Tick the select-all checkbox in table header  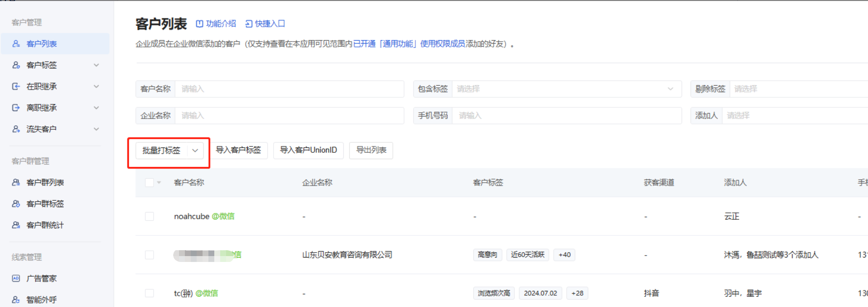pyautogui.click(x=150, y=183)
